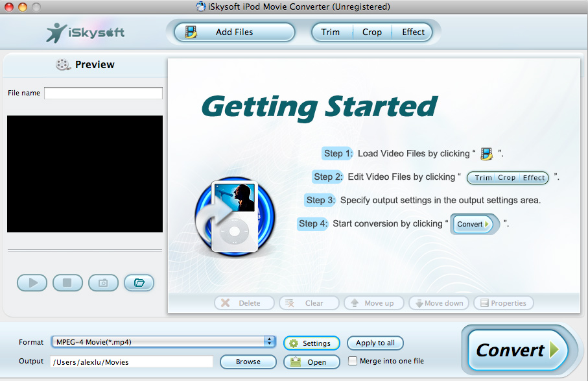
Task: Open the Trim editor
Action: [x=331, y=32]
